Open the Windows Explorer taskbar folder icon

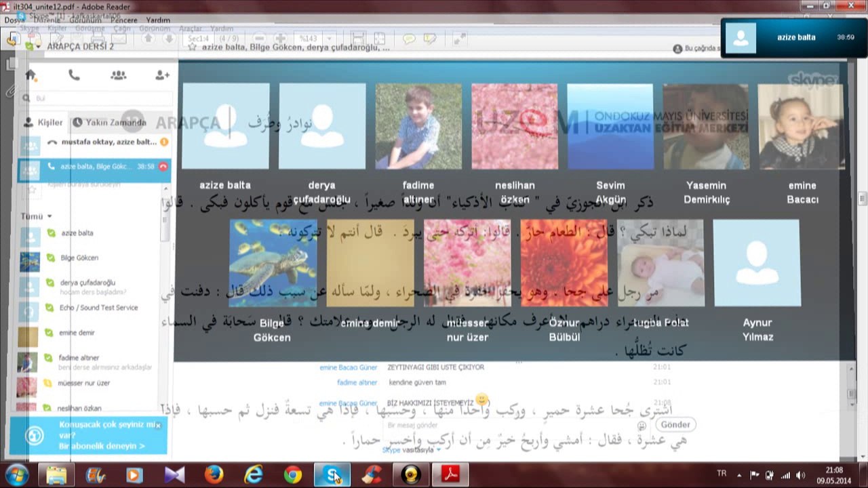click(x=56, y=475)
